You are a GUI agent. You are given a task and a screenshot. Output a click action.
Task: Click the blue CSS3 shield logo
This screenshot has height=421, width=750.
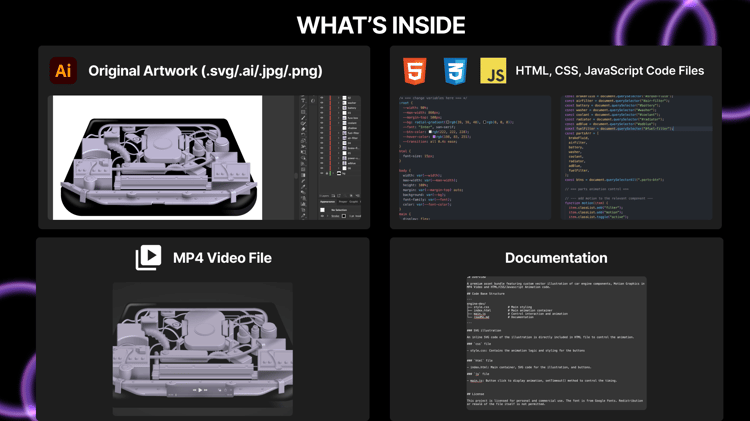pyautogui.click(x=455, y=71)
